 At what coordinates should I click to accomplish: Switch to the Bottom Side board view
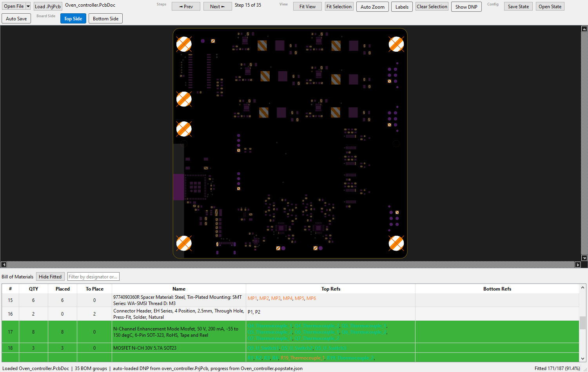tap(105, 18)
